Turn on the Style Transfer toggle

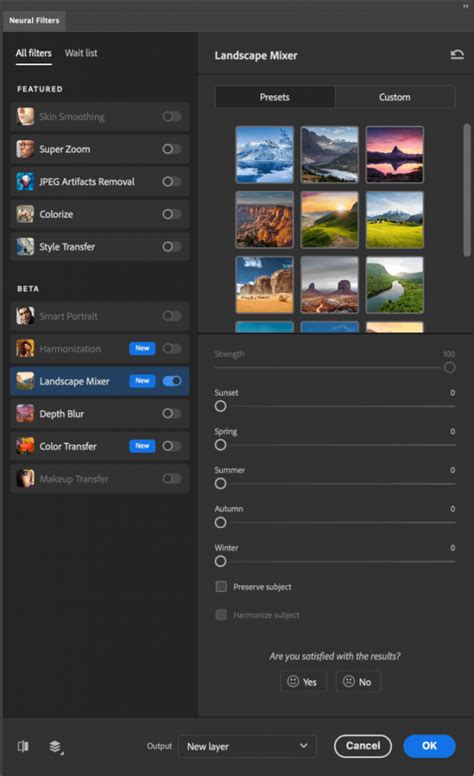pyautogui.click(x=172, y=246)
